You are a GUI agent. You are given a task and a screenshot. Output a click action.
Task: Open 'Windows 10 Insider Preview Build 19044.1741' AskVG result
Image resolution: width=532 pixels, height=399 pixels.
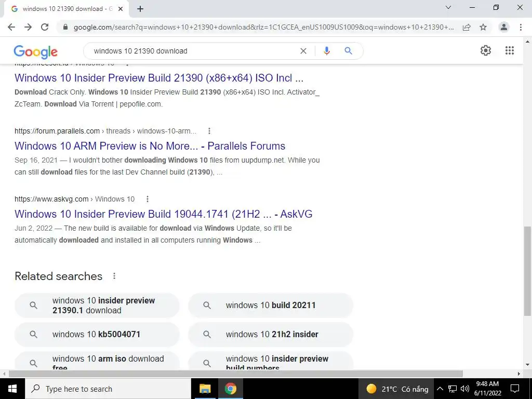163,214
